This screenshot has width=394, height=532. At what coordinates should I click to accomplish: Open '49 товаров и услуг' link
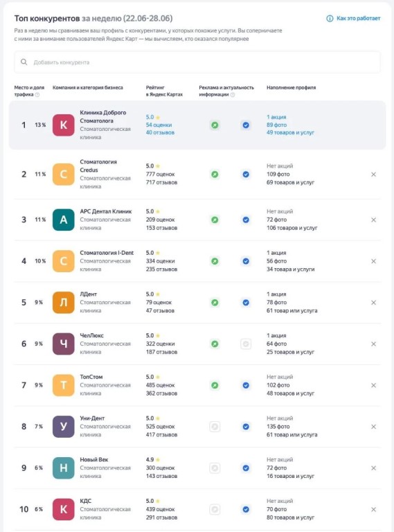[x=290, y=133]
